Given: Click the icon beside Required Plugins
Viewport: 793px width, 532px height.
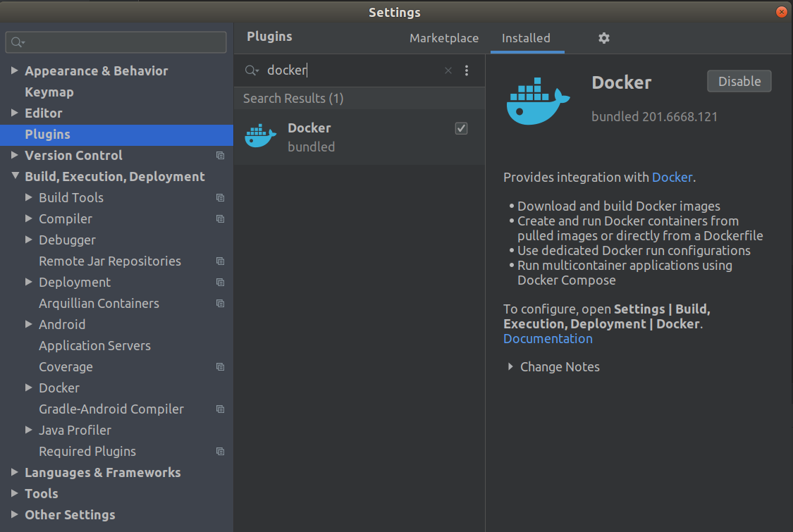Looking at the screenshot, I should coord(220,451).
